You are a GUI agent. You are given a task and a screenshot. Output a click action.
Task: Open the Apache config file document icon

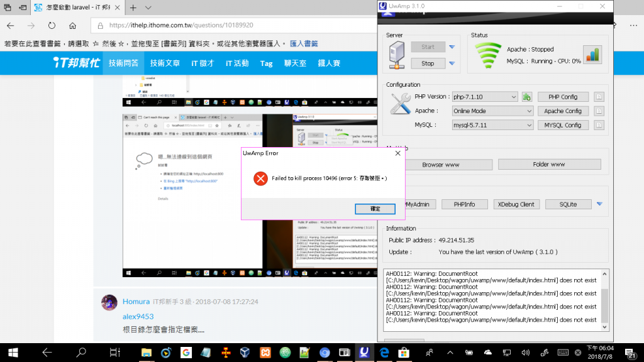pos(599,111)
